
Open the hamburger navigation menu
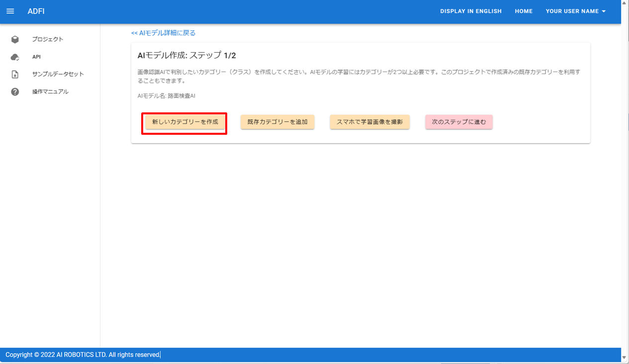(10, 11)
